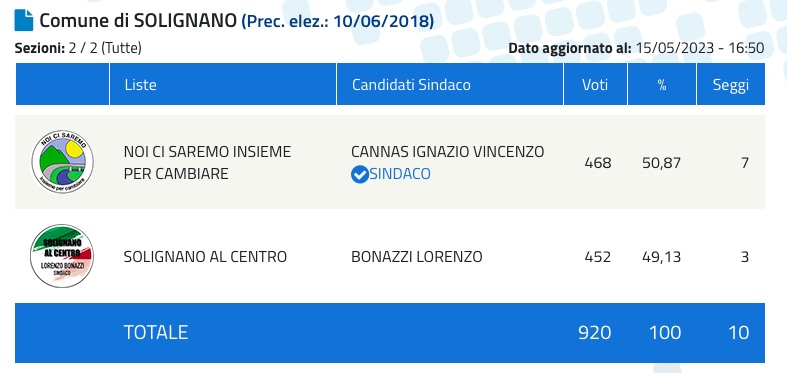Image resolution: width=787 pixels, height=373 pixels.
Task: Click the 468 votes value
Action: pyautogui.click(x=598, y=163)
